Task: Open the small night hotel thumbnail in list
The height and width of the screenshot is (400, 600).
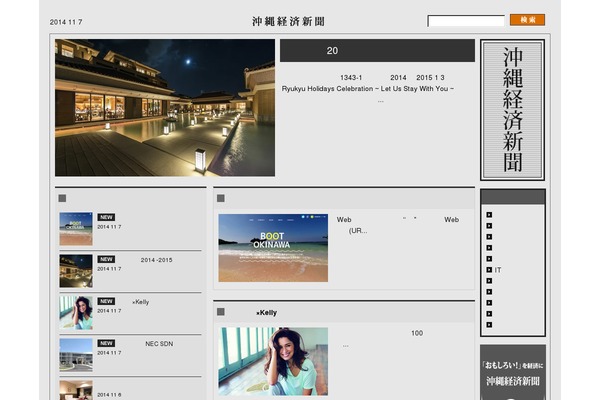Action: pyautogui.click(x=76, y=271)
